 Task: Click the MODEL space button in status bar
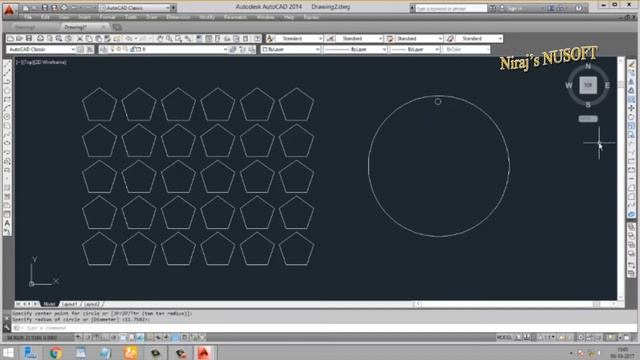504,338
